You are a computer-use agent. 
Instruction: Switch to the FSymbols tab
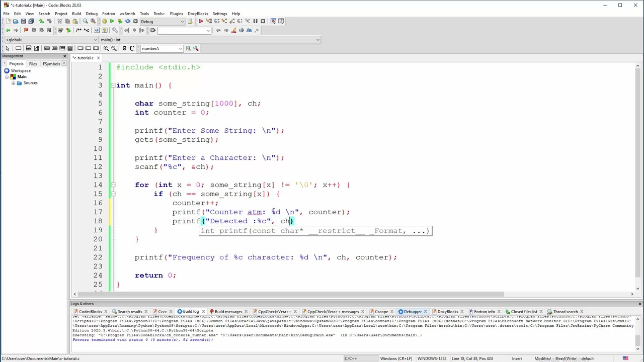click(x=51, y=64)
